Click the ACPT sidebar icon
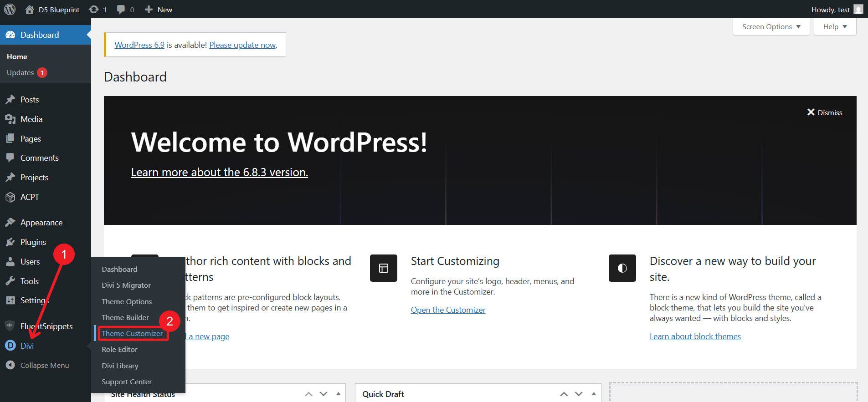 tap(10, 197)
